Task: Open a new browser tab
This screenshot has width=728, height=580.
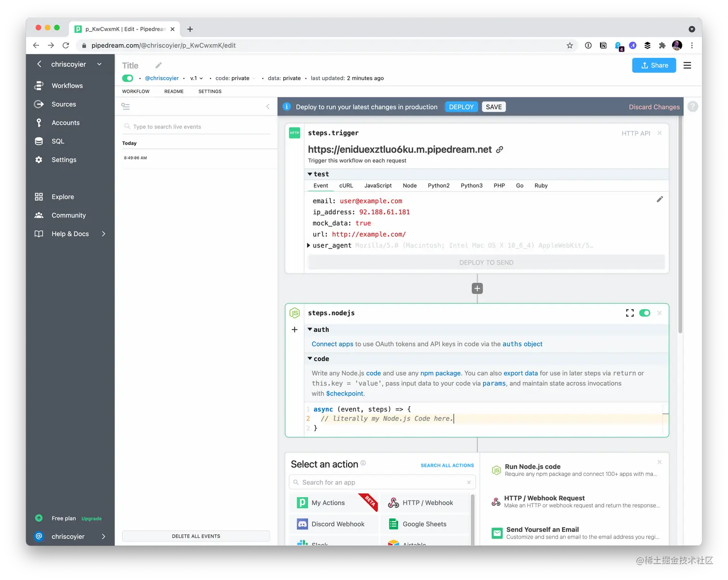Action: tap(190, 29)
